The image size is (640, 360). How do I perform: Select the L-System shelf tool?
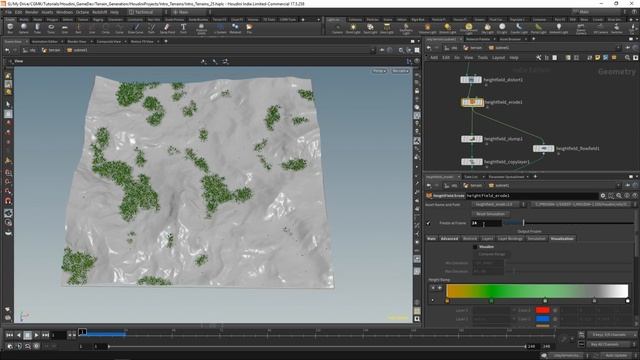[x=220, y=28]
